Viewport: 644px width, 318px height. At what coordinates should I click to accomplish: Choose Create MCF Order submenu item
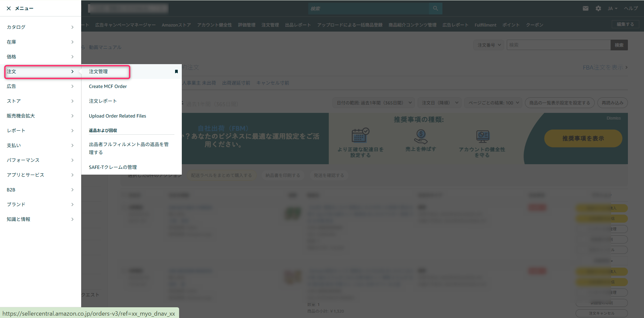[x=108, y=86]
